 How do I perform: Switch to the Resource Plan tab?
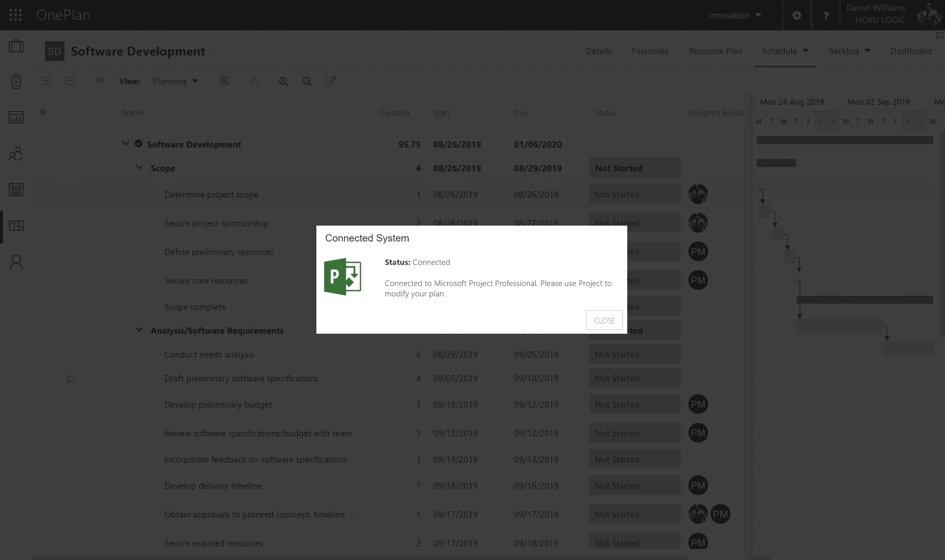(x=715, y=51)
